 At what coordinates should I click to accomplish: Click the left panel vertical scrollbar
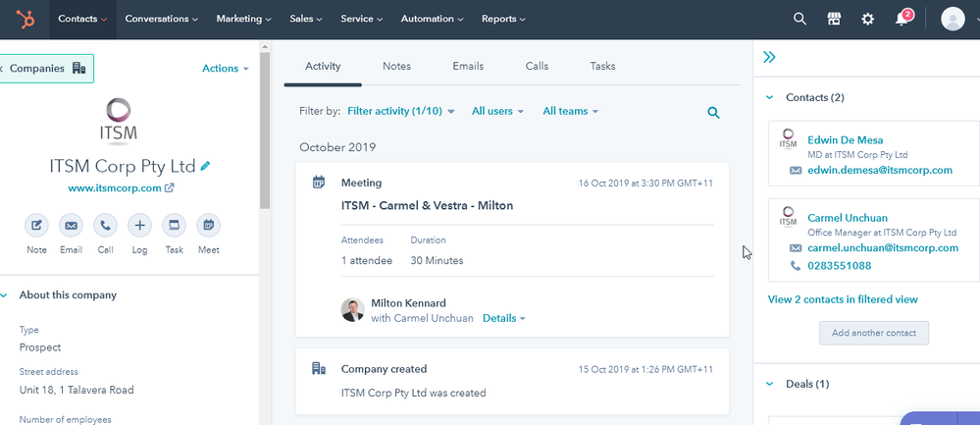coord(265,132)
